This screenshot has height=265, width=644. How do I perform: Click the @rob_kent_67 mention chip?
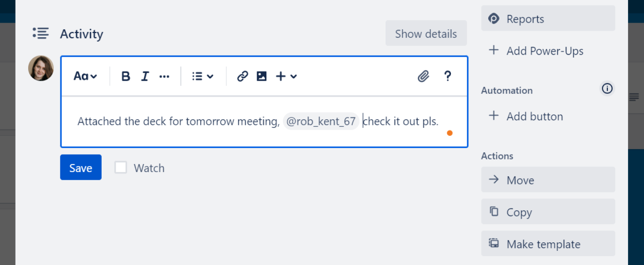click(x=321, y=122)
